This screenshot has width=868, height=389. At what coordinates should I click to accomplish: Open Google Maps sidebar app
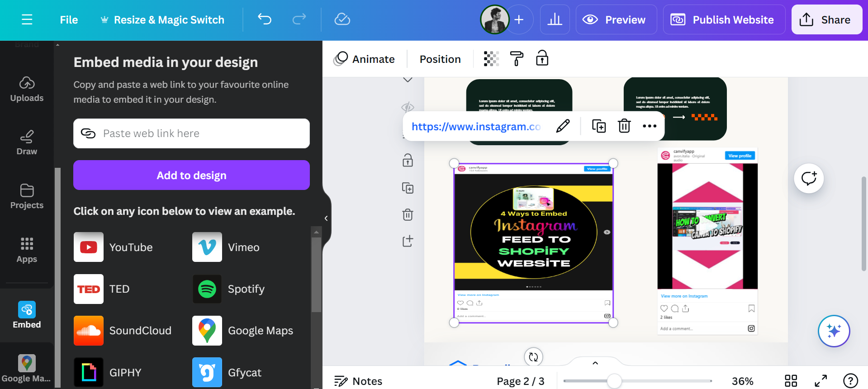pyautogui.click(x=27, y=369)
